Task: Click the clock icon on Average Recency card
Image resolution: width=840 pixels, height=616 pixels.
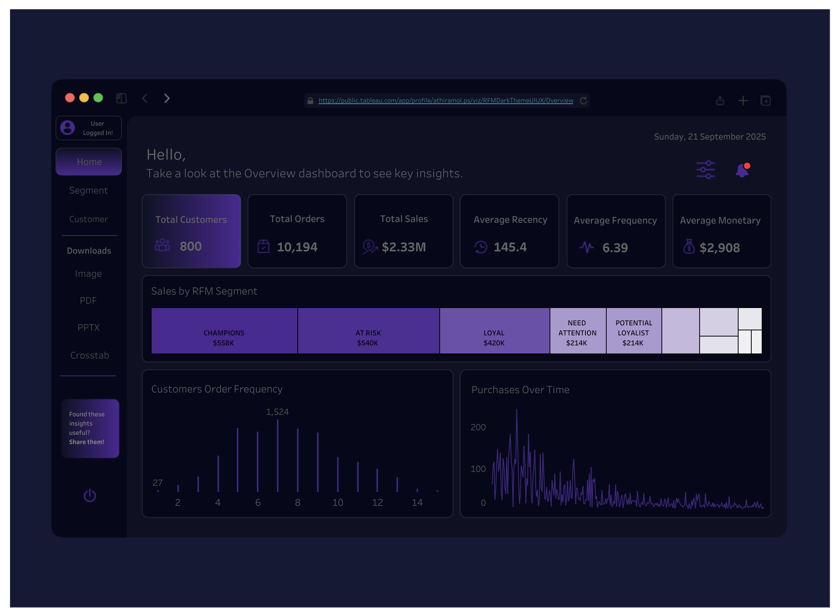Action: 481,247
